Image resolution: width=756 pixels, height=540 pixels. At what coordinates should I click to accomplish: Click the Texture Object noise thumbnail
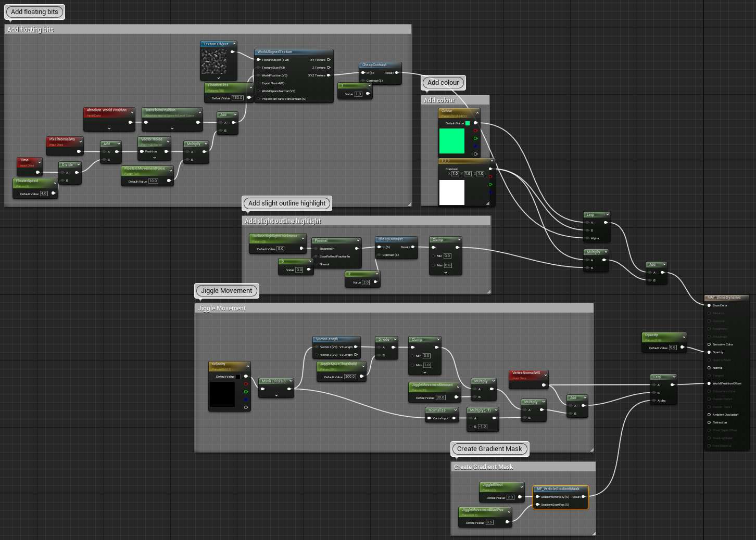(215, 61)
